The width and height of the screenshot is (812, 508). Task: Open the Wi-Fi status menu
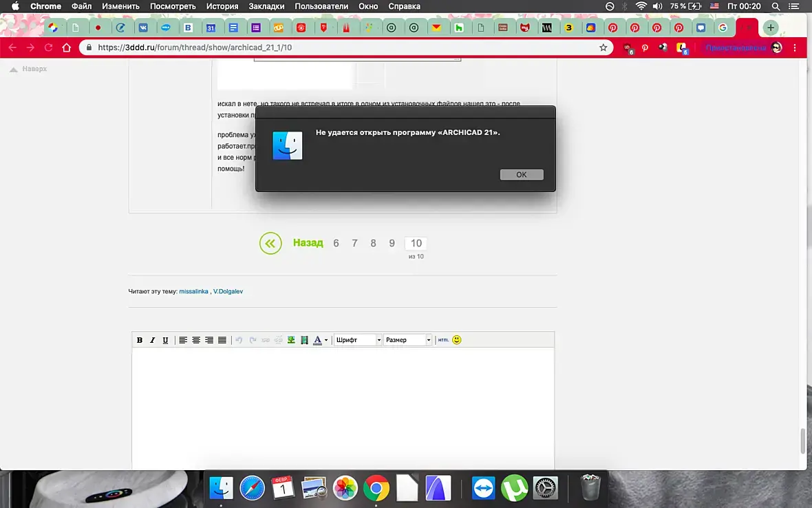[x=641, y=6]
